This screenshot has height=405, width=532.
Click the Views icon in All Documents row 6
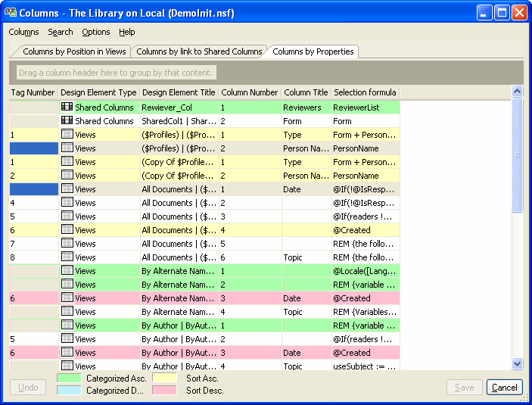click(x=67, y=257)
